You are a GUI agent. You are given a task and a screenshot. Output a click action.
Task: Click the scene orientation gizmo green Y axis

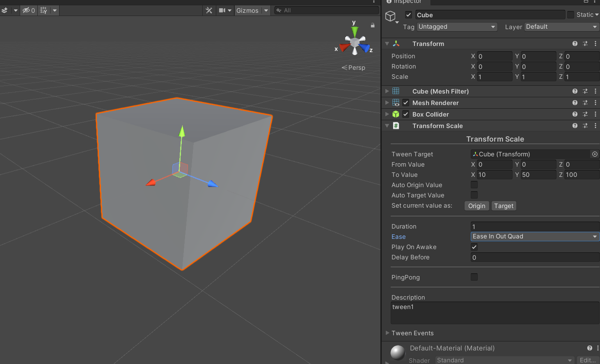(355, 31)
